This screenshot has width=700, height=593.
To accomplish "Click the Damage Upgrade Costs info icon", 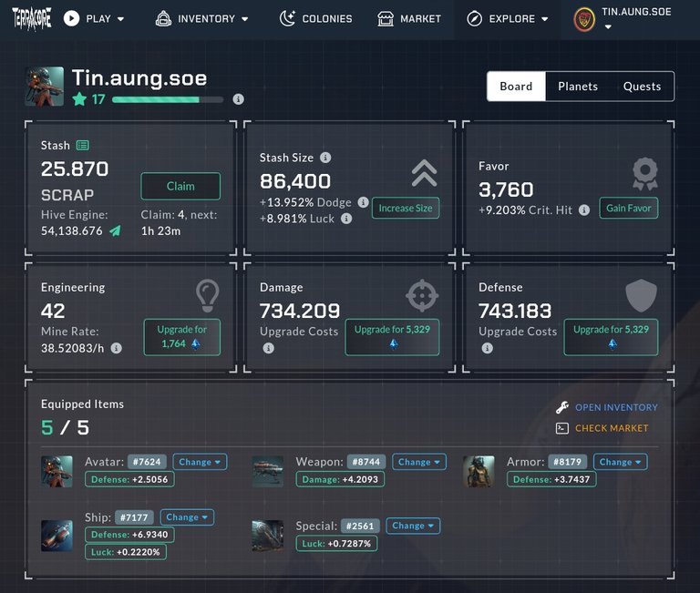I will point(268,348).
